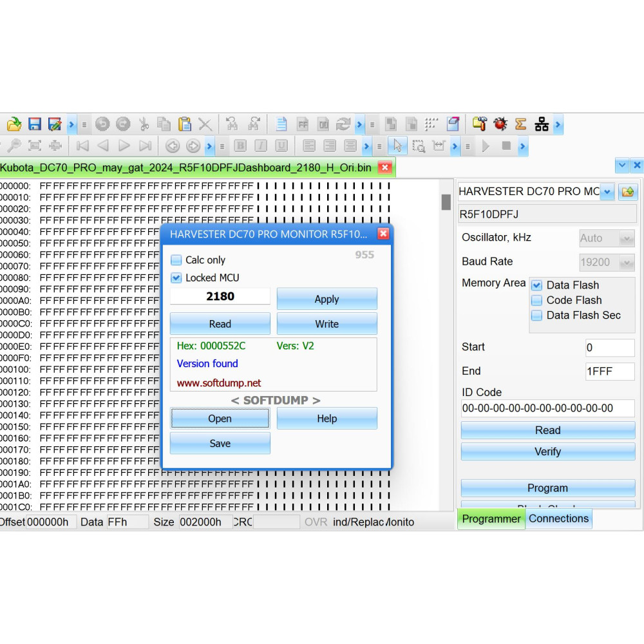Select the arrow pointer tool
Image resolution: width=644 pixels, height=644 pixels.
(x=397, y=146)
